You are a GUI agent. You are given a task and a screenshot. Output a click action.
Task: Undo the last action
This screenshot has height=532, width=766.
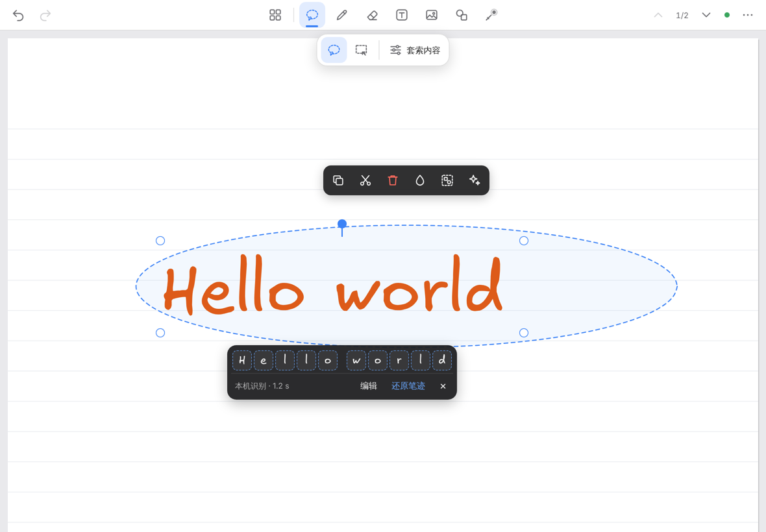click(x=18, y=16)
